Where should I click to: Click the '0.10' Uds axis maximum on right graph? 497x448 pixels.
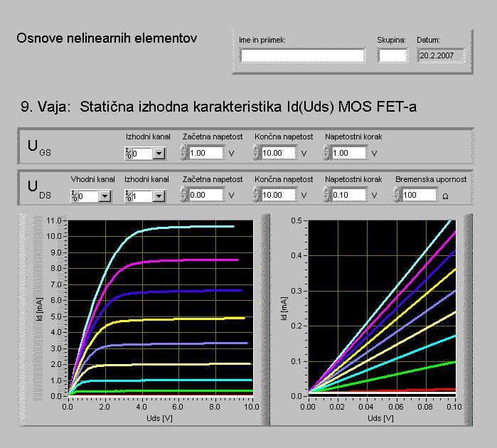[454, 407]
